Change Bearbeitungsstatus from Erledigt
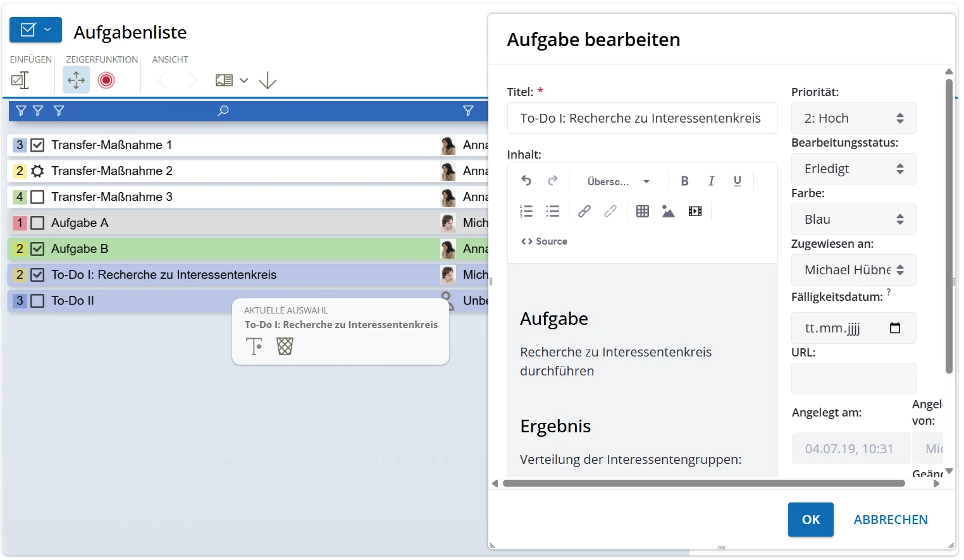The image size is (964, 560). pyautogui.click(x=853, y=169)
